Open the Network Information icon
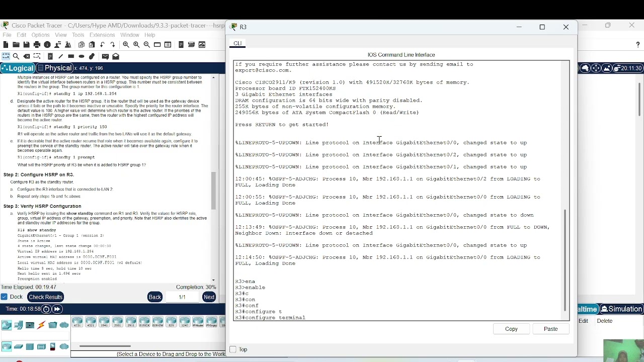 point(47,45)
